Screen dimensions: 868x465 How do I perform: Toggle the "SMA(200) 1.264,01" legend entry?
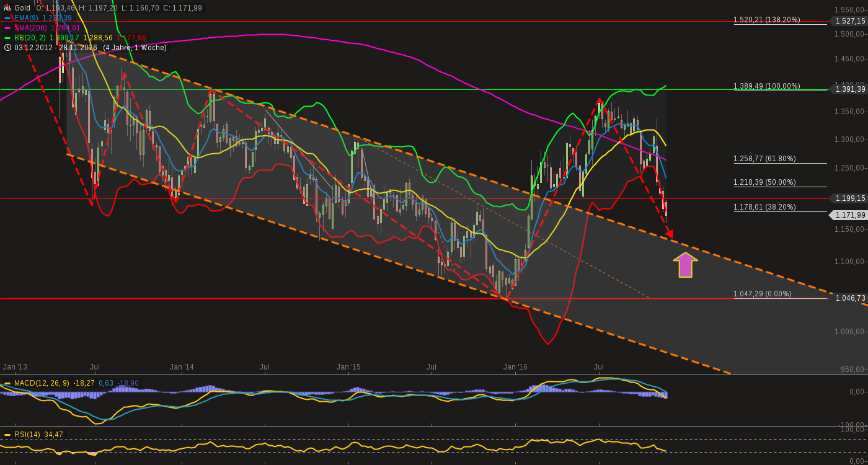click(x=38, y=28)
